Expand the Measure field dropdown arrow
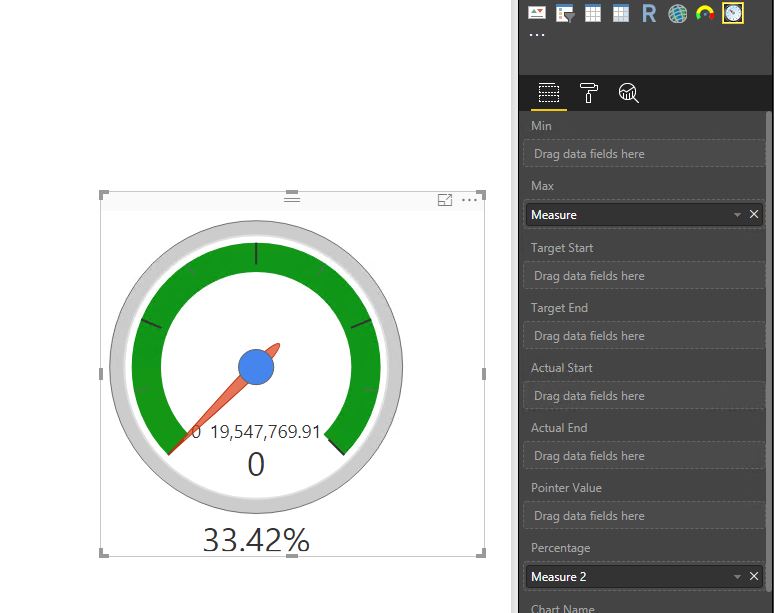Screen dimensions: 774x613 737,215
